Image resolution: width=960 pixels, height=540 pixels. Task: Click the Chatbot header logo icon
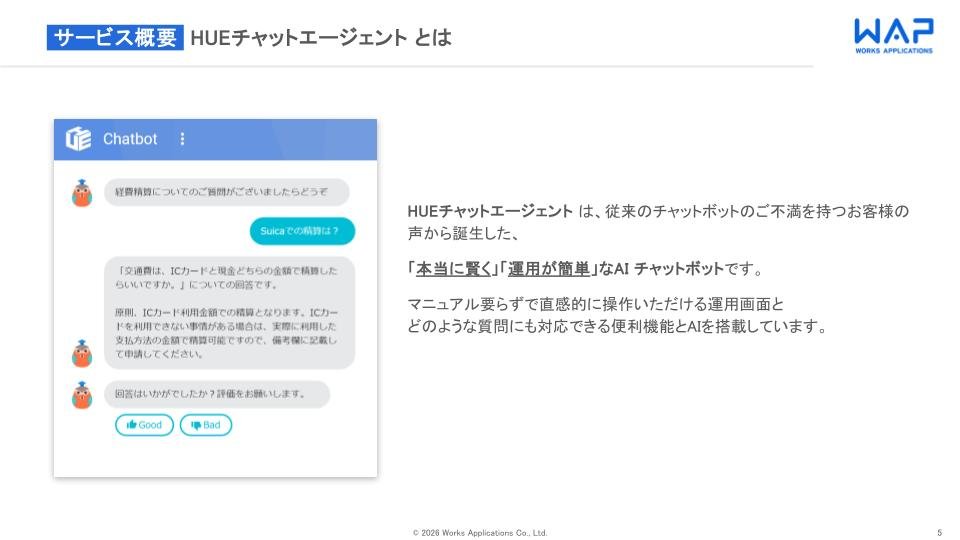[x=78, y=139]
